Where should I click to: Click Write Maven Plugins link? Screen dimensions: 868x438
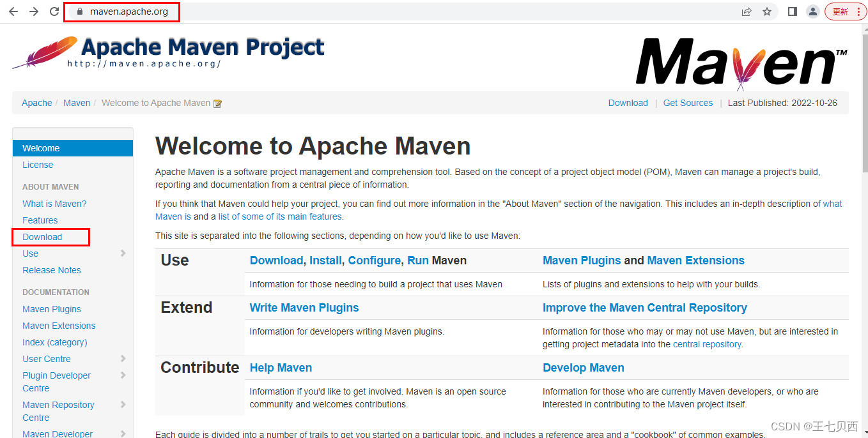click(x=304, y=308)
